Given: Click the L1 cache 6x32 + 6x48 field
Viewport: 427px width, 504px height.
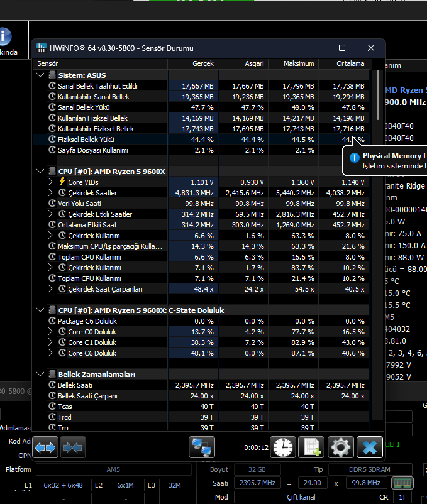Looking at the screenshot, I should 63,485.
